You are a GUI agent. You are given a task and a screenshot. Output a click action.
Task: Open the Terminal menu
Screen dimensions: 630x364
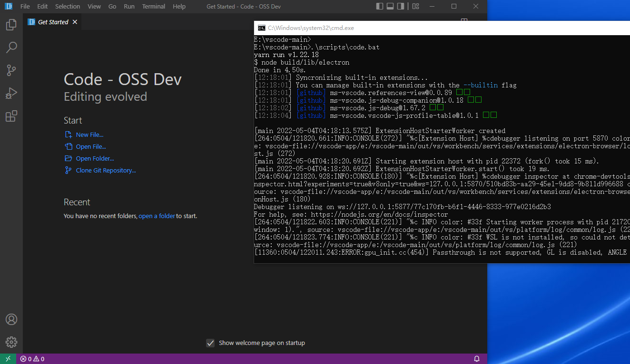[x=154, y=7]
